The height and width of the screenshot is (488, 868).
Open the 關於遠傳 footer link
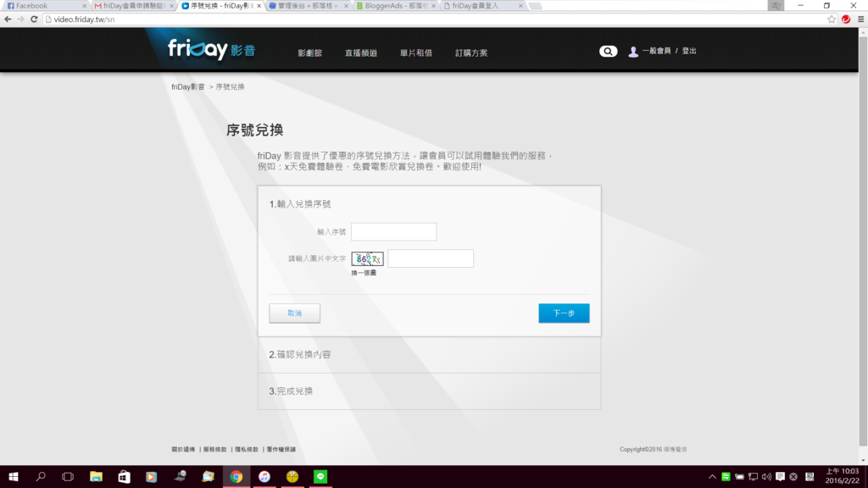(x=183, y=449)
